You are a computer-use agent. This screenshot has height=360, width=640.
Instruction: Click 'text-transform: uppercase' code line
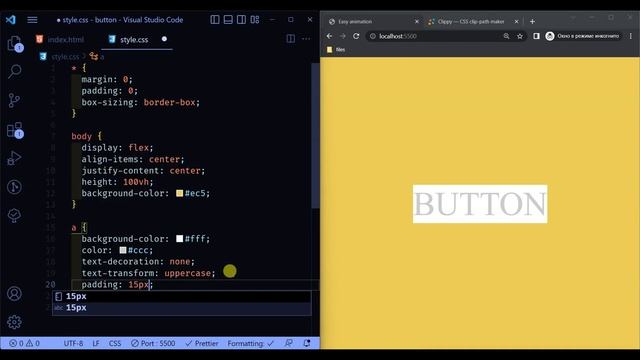coord(148,273)
